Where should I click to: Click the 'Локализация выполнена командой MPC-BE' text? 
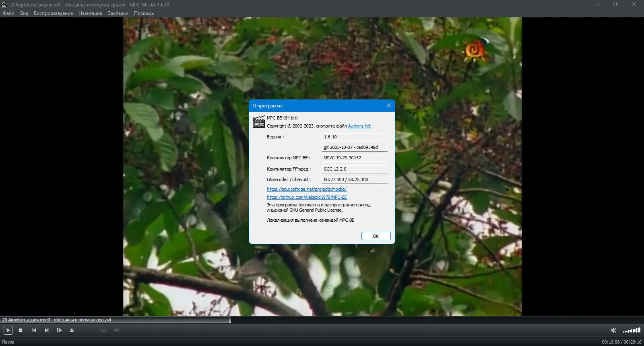point(311,220)
